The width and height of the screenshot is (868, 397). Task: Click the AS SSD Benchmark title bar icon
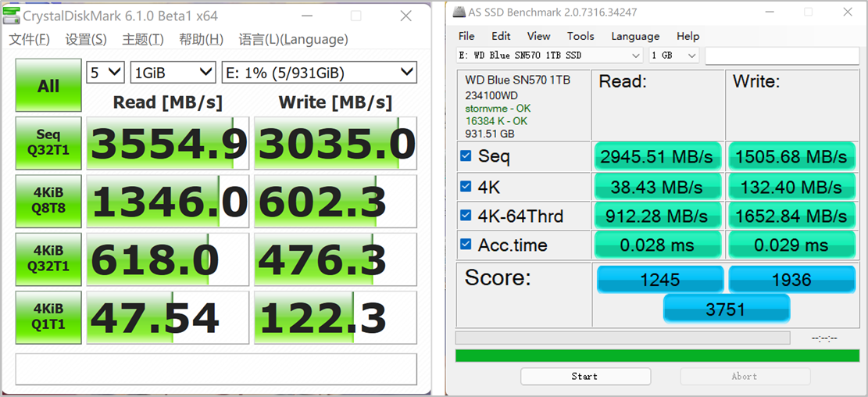pyautogui.click(x=459, y=12)
